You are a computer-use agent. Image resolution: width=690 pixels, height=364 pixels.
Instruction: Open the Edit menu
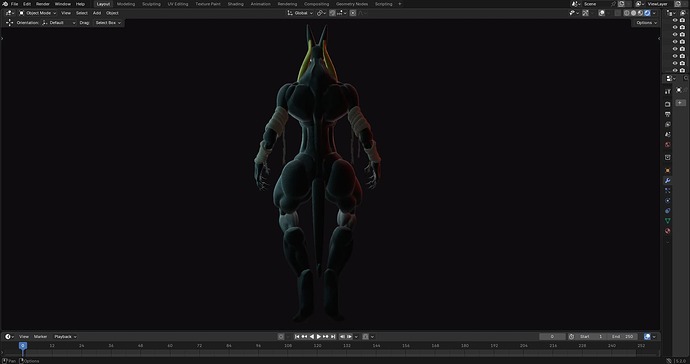(x=27, y=4)
